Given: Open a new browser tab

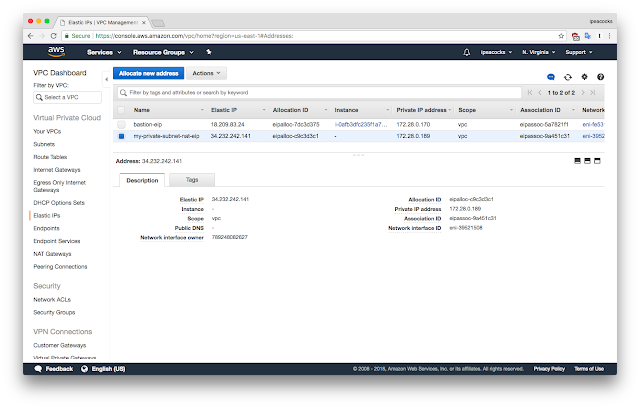Looking at the screenshot, I should (158, 23).
